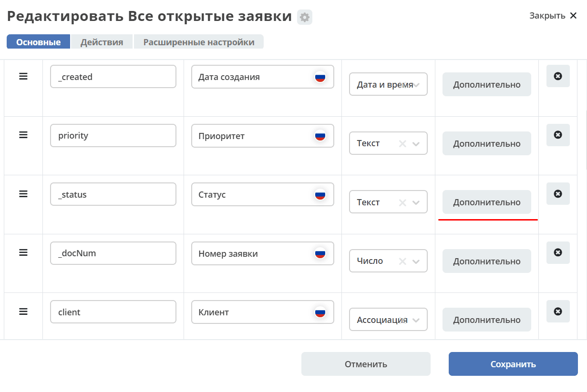The width and height of the screenshot is (587, 392).
Task: Focus the _status code field
Action: point(113,194)
